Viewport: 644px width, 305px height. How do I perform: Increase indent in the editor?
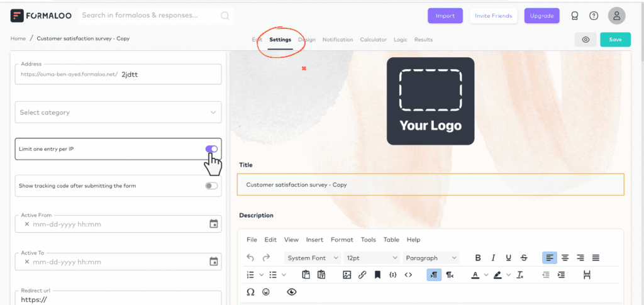[561, 275]
